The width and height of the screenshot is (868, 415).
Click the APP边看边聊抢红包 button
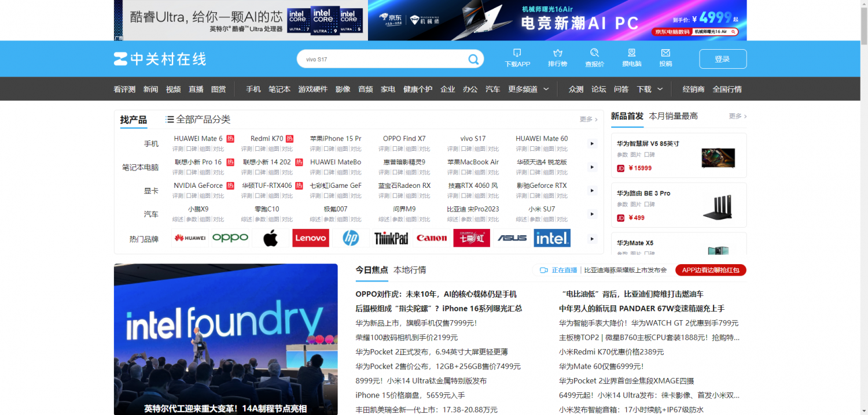[711, 270]
